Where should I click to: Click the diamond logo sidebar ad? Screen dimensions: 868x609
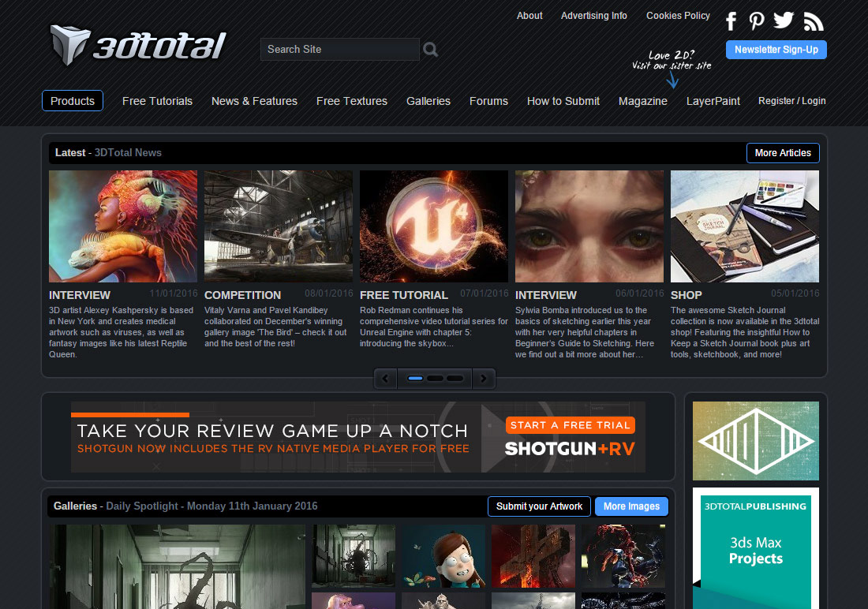click(x=756, y=441)
